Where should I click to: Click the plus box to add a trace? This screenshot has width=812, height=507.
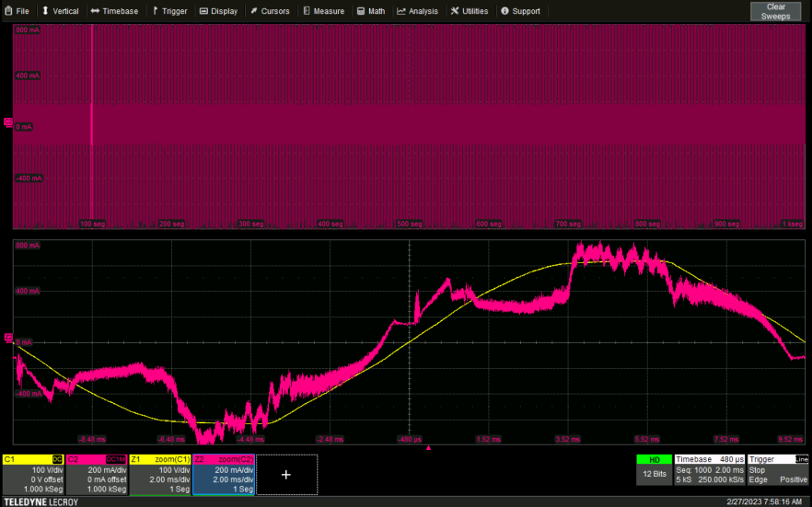286,475
